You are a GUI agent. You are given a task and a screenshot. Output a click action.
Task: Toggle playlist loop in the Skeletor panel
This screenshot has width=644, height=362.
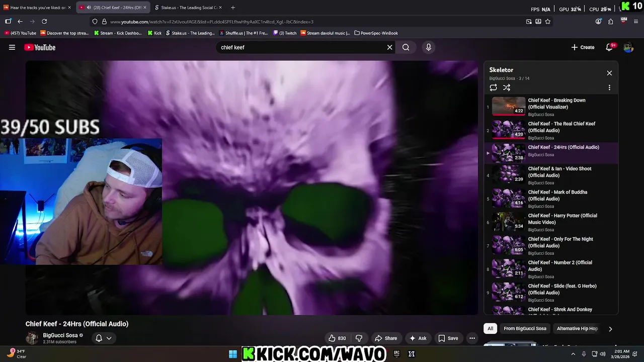[x=494, y=87]
